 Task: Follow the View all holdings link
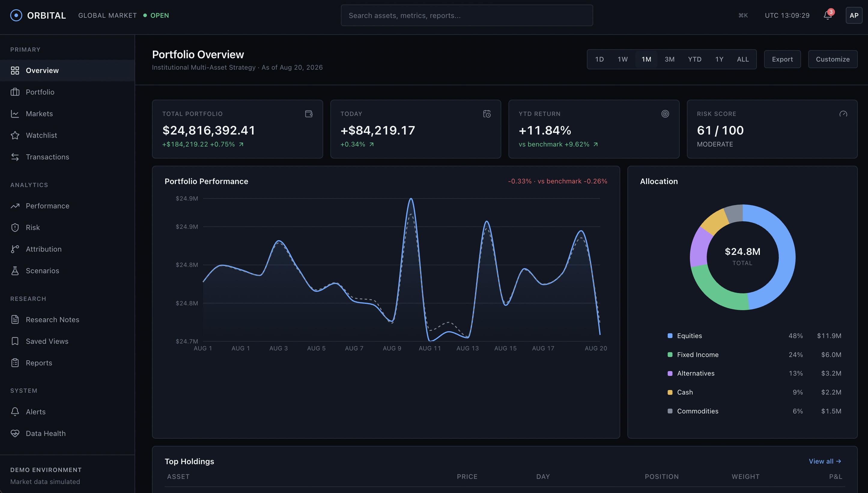(825, 461)
